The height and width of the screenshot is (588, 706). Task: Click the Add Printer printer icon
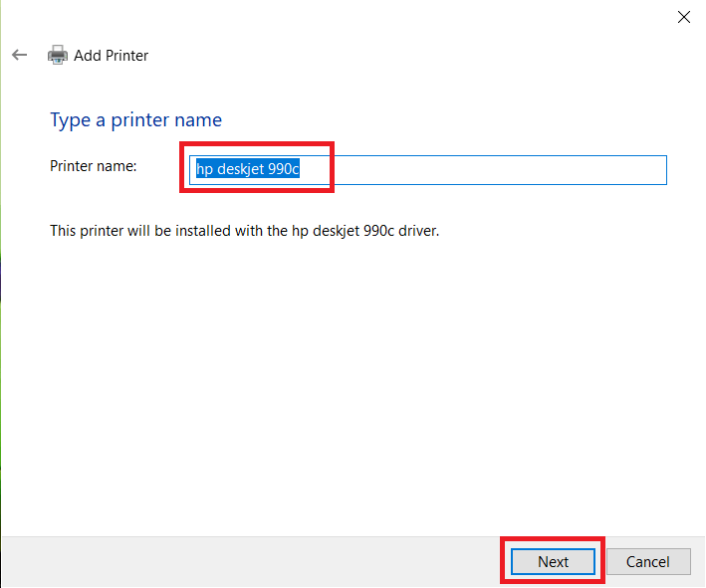coord(58,55)
